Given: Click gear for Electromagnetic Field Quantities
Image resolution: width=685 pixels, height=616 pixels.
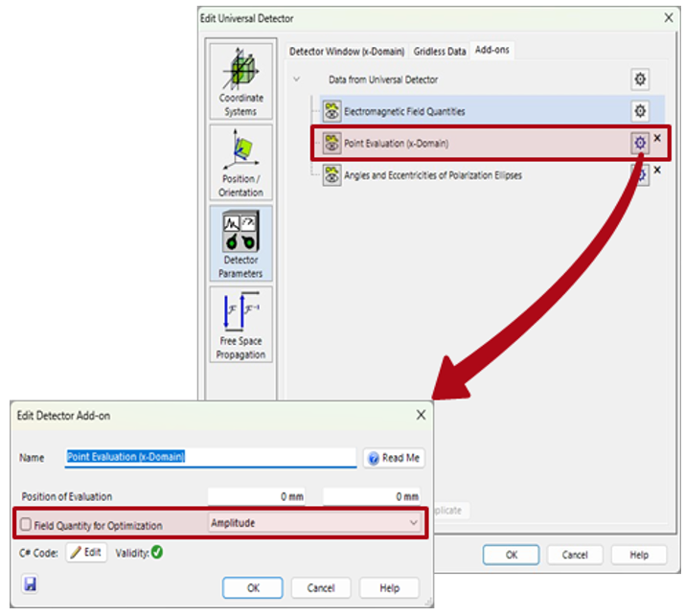Looking at the screenshot, I should coord(640,111).
